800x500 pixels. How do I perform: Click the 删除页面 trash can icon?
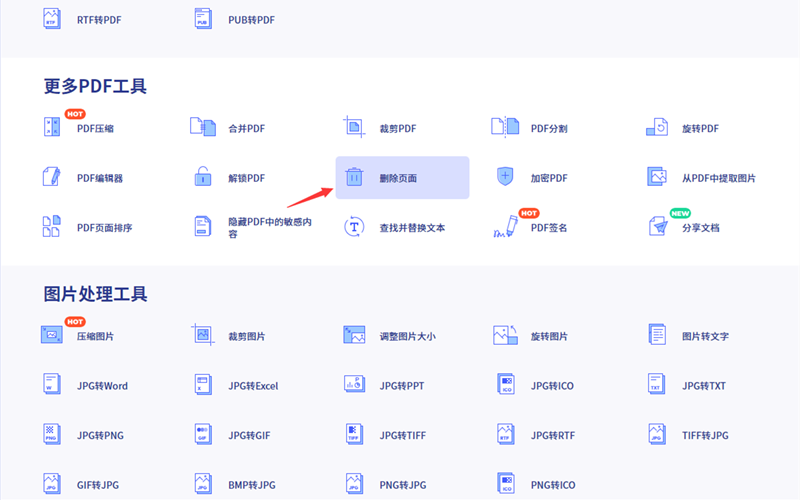(354, 178)
